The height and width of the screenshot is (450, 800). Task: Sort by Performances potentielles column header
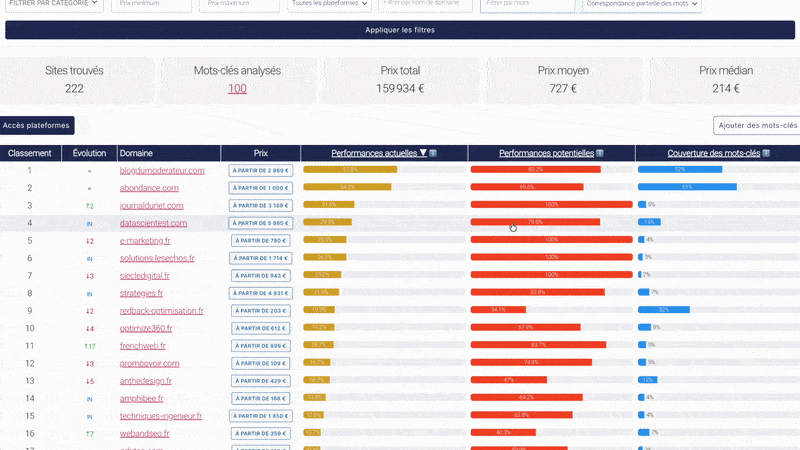click(546, 153)
